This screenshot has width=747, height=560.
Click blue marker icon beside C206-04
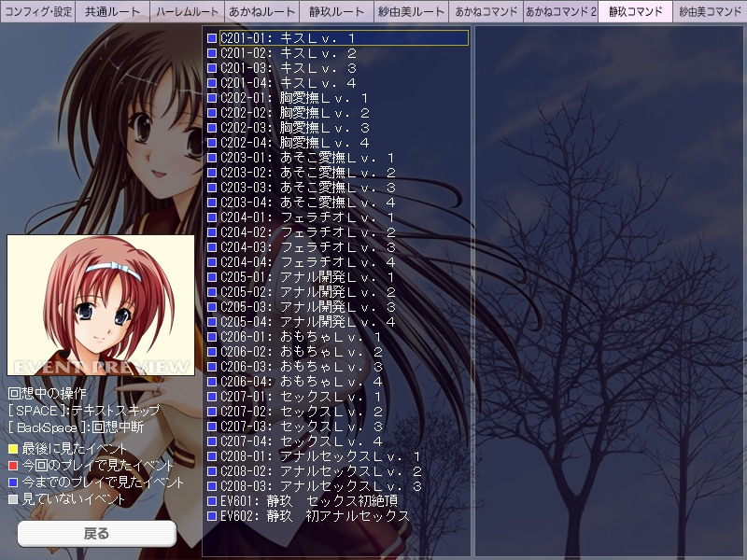[212, 382]
